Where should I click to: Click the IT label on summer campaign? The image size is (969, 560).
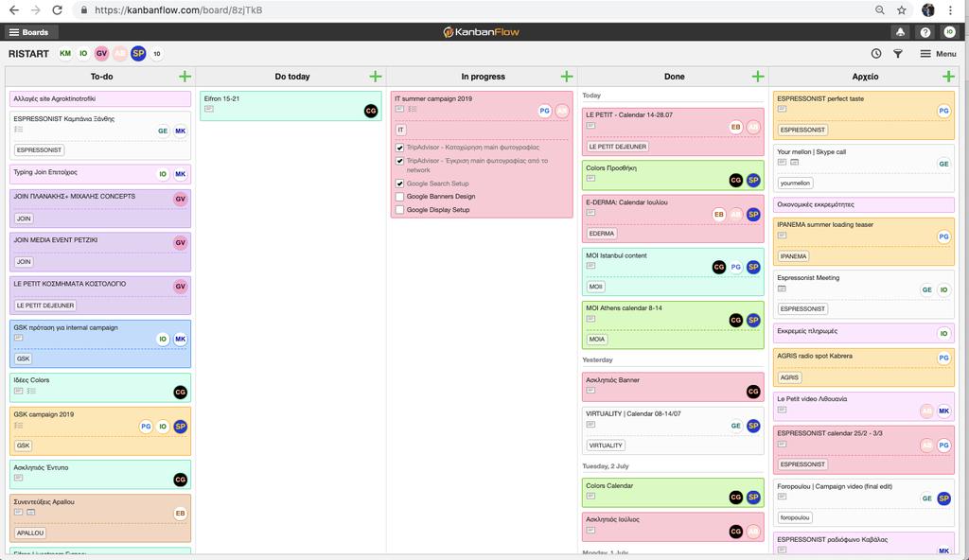click(x=400, y=130)
